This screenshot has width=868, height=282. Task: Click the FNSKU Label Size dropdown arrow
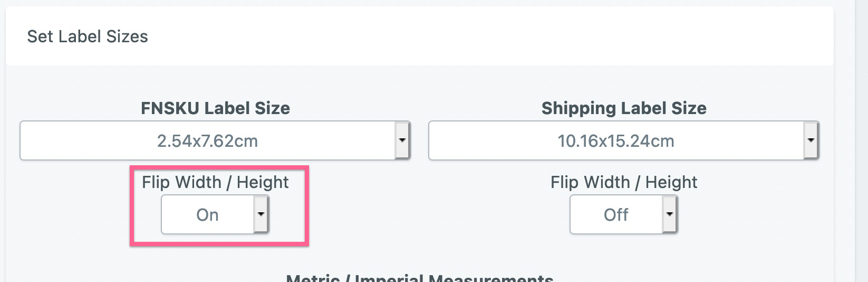click(402, 140)
